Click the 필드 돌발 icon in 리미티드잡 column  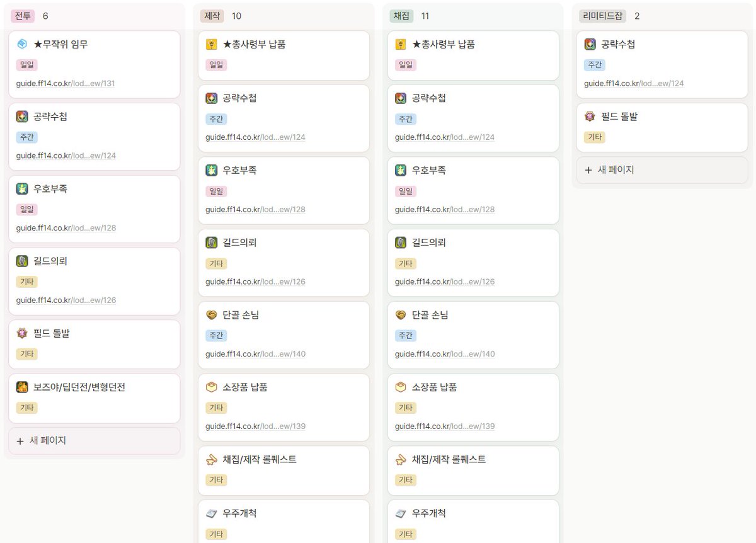[590, 117]
